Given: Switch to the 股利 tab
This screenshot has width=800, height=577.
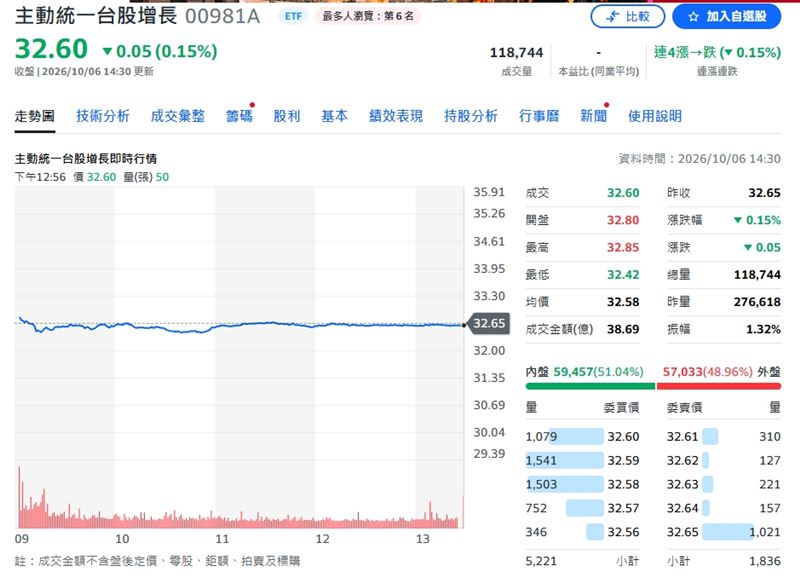Looking at the screenshot, I should [x=287, y=116].
